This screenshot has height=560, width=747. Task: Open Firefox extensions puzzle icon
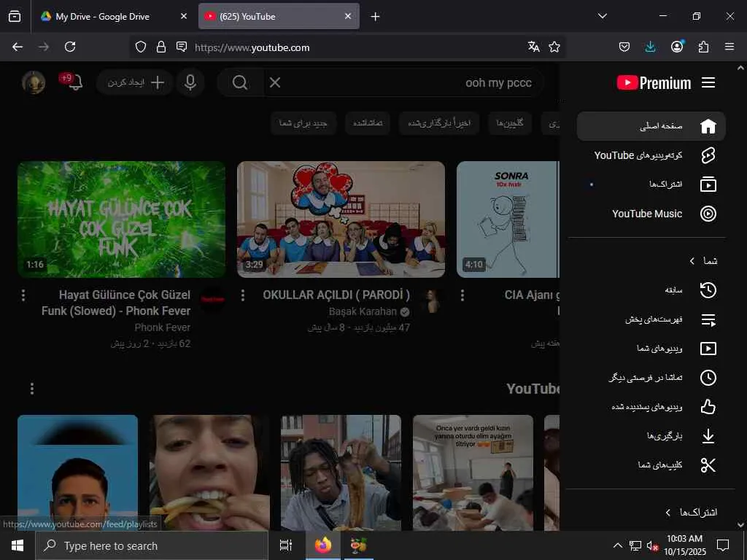(x=703, y=47)
